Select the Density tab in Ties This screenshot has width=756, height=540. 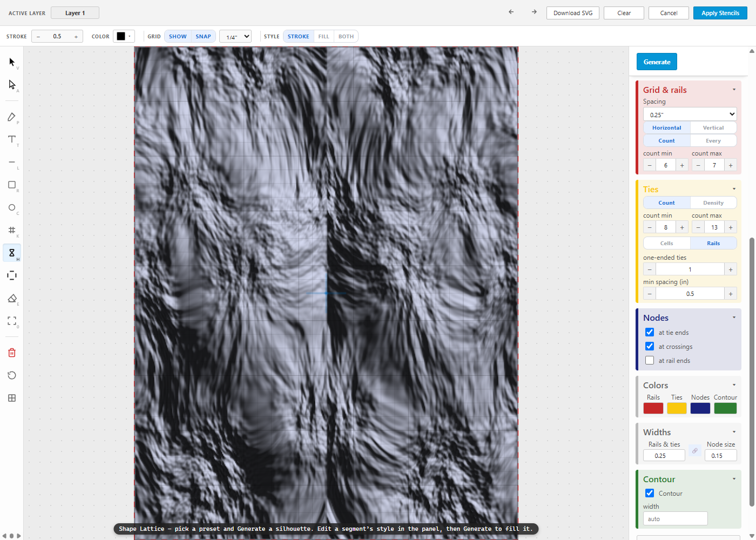(713, 203)
